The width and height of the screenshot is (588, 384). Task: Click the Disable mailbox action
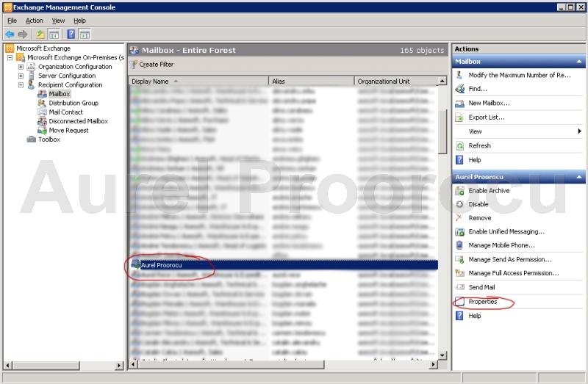click(x=478, y=204)
